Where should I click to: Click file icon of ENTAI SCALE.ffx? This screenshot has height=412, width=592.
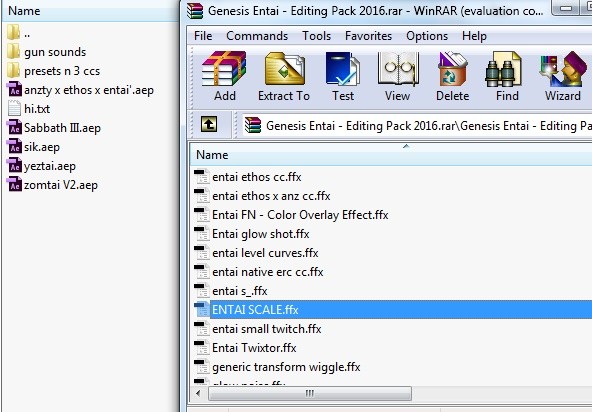click(x=202, y=310)
